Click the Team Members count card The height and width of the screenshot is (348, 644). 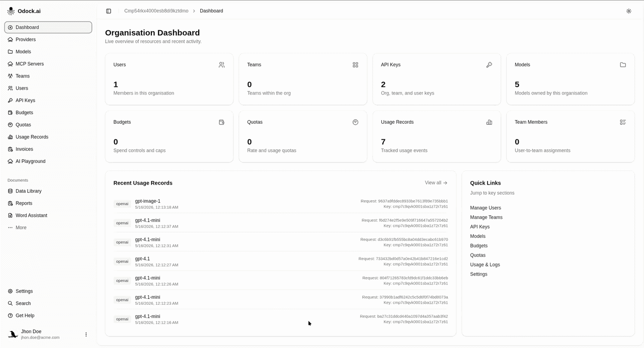click(571, 136)
